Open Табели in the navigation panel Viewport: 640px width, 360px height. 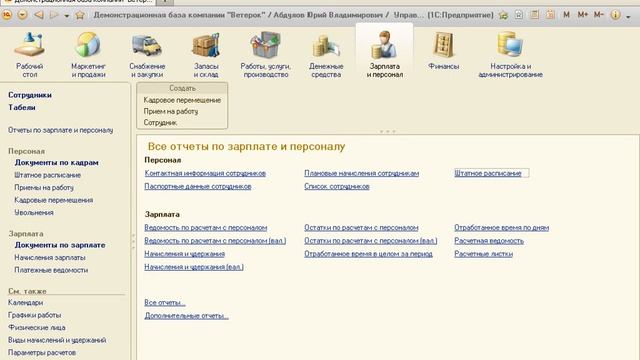22,107
